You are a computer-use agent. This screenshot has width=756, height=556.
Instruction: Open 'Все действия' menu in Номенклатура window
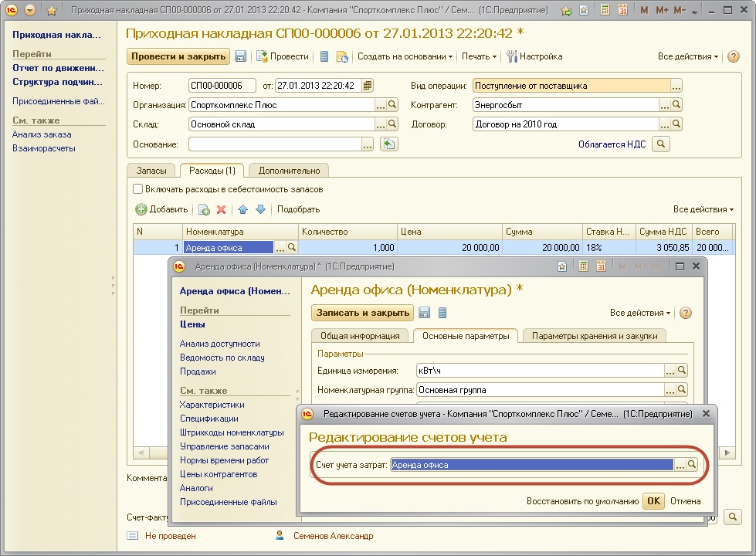(x=640, y=313)
